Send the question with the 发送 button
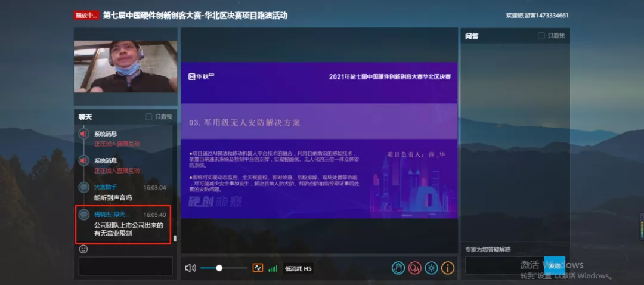The height and width of the screenshot is (285, 644). 554,266
